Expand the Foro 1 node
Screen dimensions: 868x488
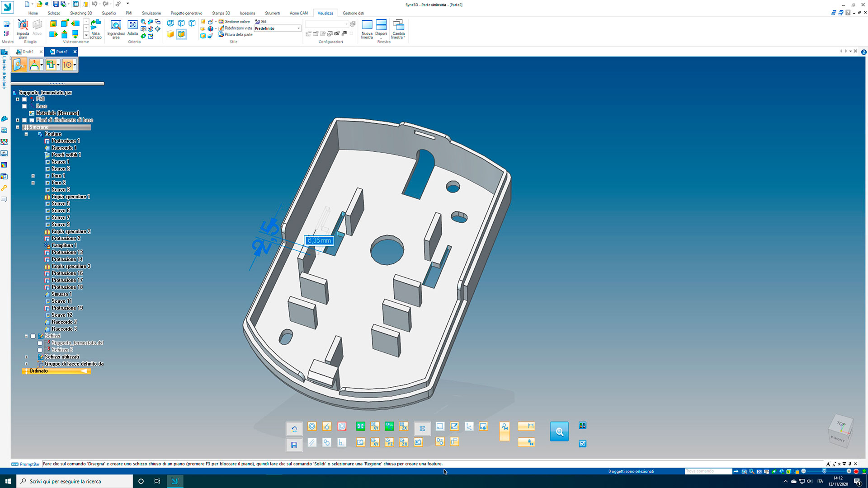coord(33,176)
